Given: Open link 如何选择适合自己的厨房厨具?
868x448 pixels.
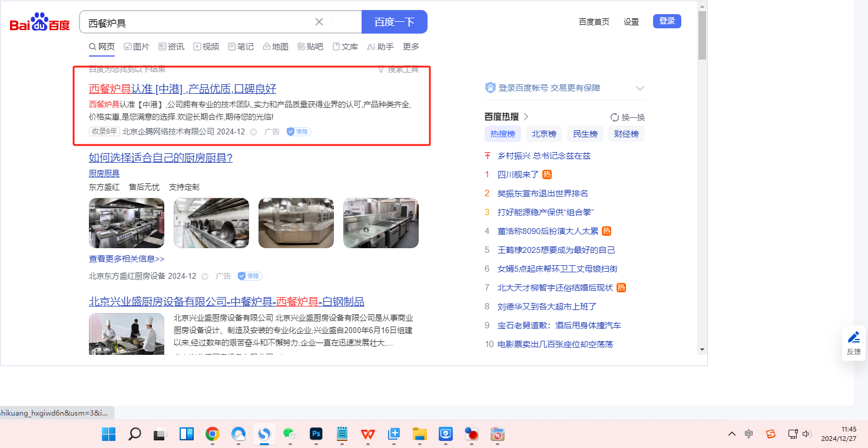Looking at the screenshot, I should [161, 157].
